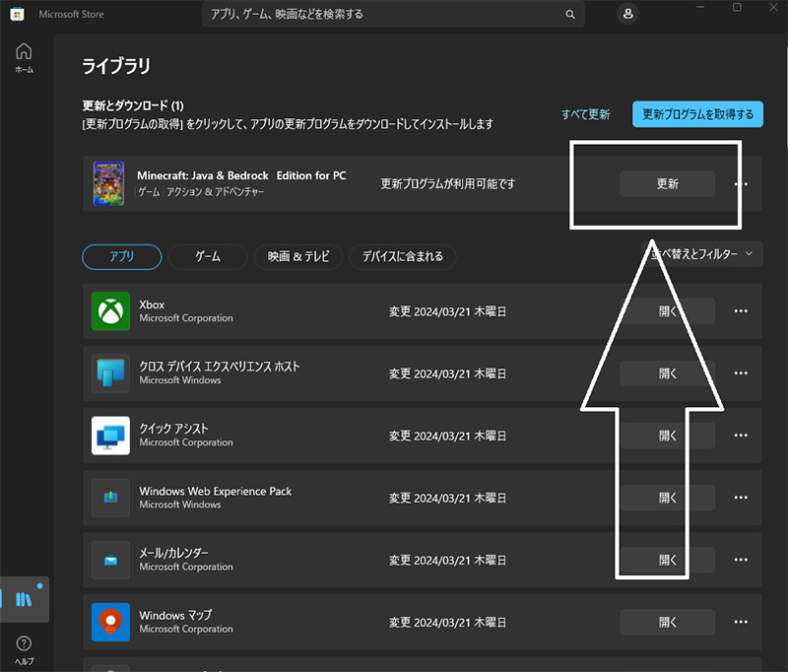This screenshot has width=788, height=672.
Task: Select the アプリ filter tab
Action: click(x=121, y=256)
